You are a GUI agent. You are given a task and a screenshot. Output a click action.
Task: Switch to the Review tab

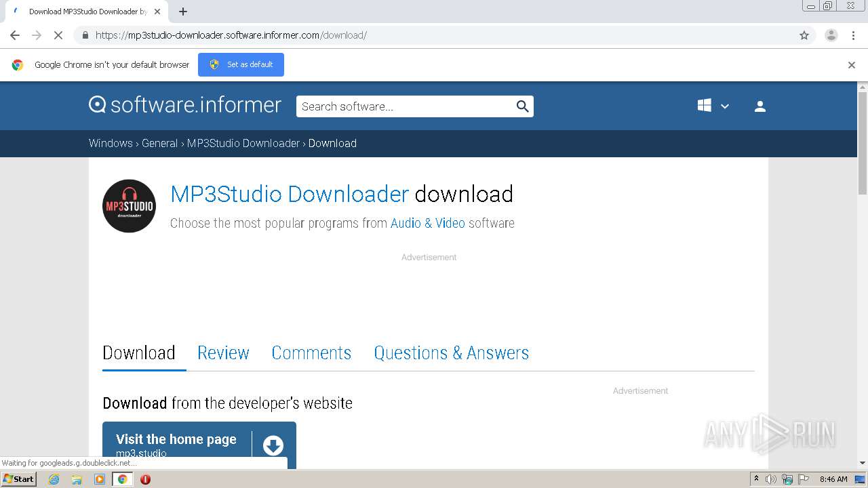(223, 352)
